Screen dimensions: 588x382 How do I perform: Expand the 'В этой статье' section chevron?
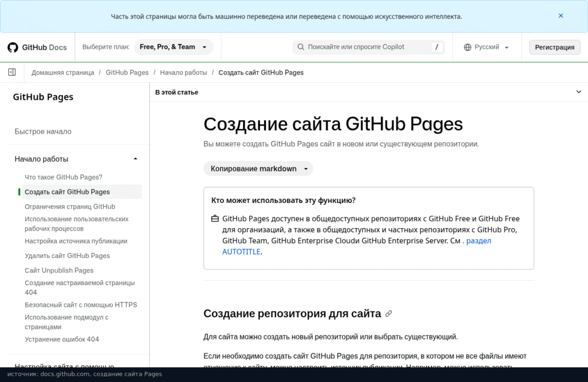click(579, 92)
